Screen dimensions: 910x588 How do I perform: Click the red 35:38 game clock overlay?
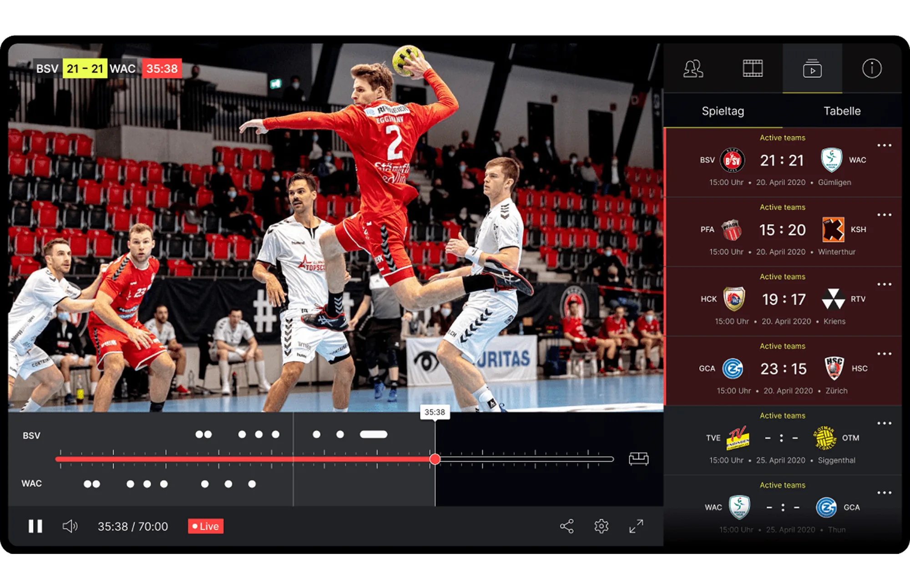(162, 69)
